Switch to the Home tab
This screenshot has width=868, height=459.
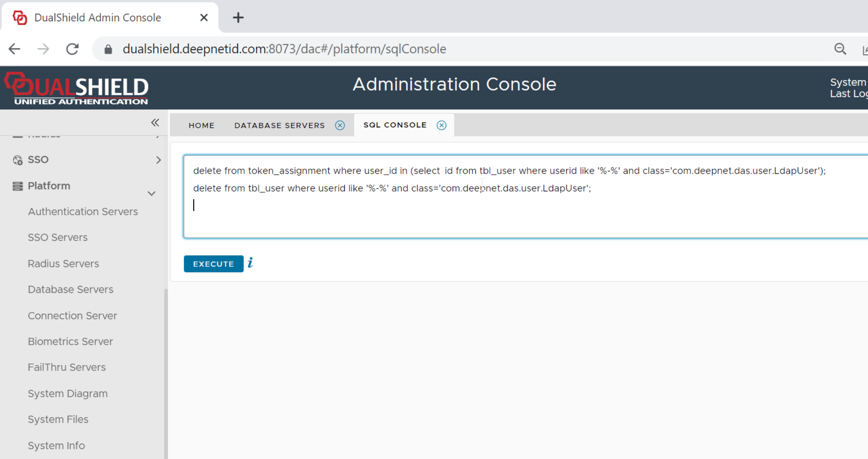pos(201,125)
